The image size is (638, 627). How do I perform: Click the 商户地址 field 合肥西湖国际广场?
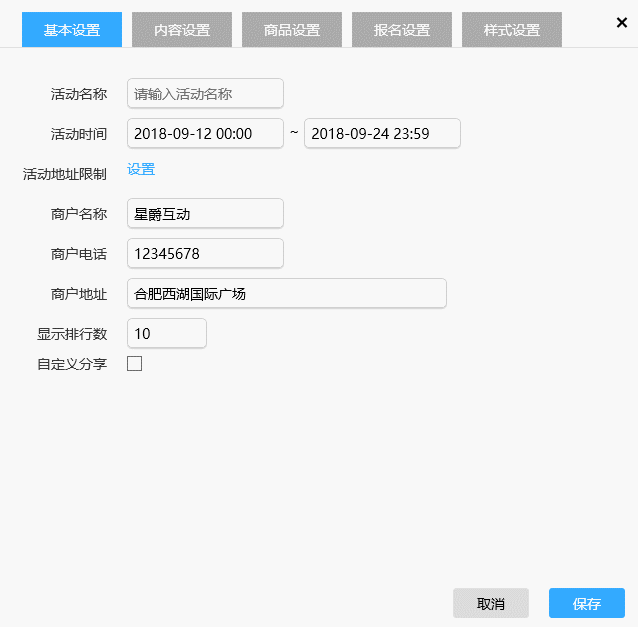coord(286,293)
